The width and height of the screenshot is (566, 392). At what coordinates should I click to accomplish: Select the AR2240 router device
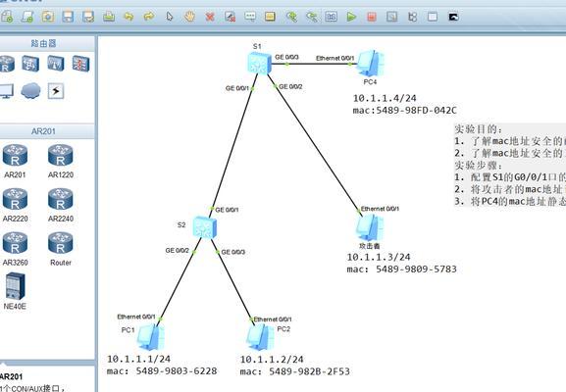[61, 205]
